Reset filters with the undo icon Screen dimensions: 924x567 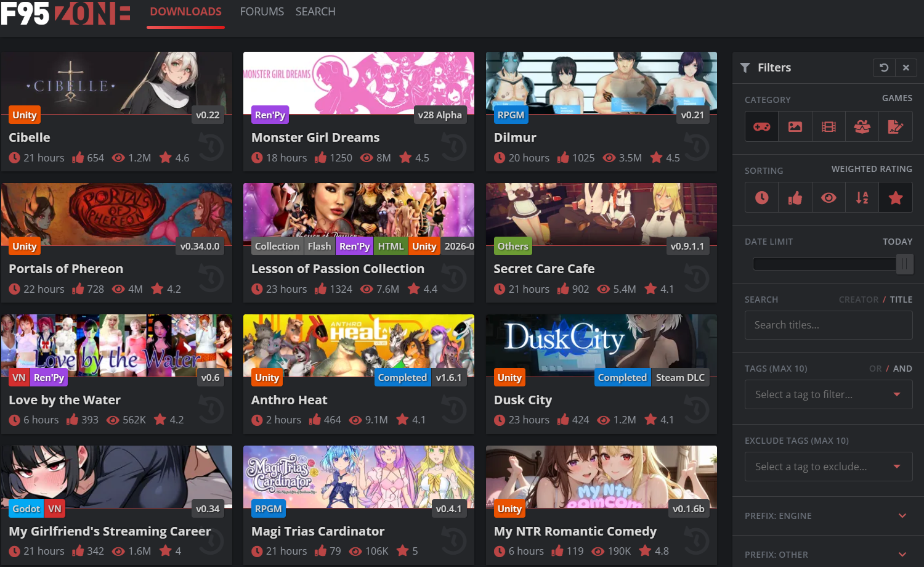pos(884,68)
